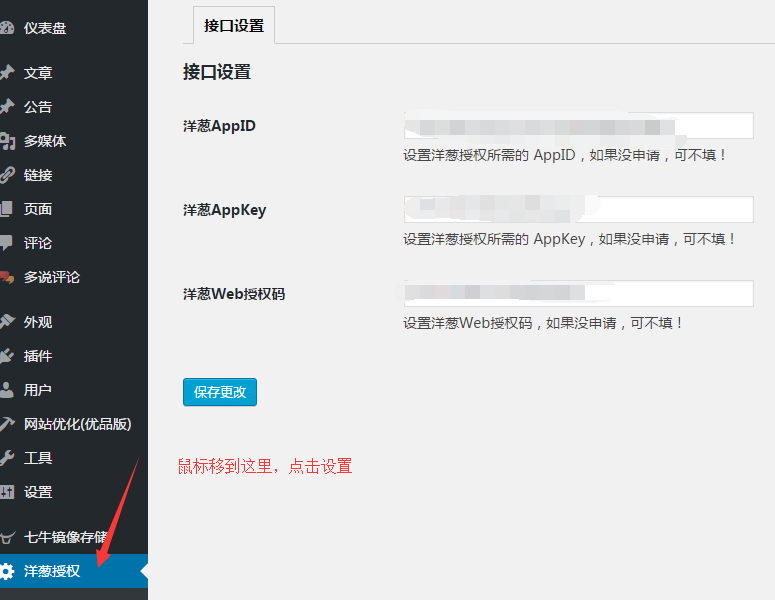Screen dimensions: 775x600
Task: Click the Web授权码 hint text below field
Action: (543, 323)
